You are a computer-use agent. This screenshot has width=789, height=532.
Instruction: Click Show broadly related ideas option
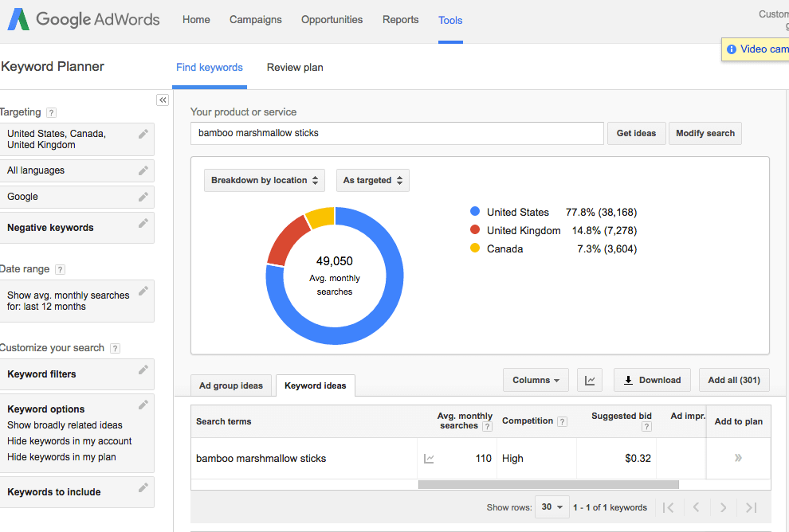(x=65, y=425)
